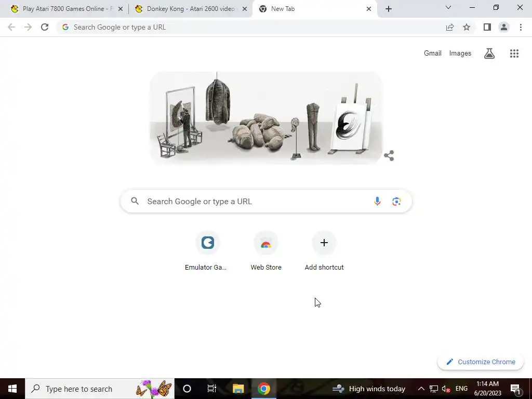Click the magnifier icon in the search box
The width and height of the screenshot is (532, 399).
pos(135,201)
